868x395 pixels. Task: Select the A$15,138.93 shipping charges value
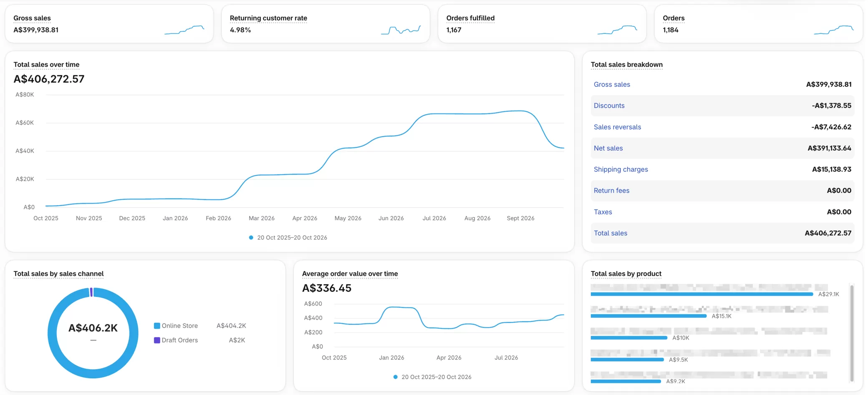(x=832, y=169)
